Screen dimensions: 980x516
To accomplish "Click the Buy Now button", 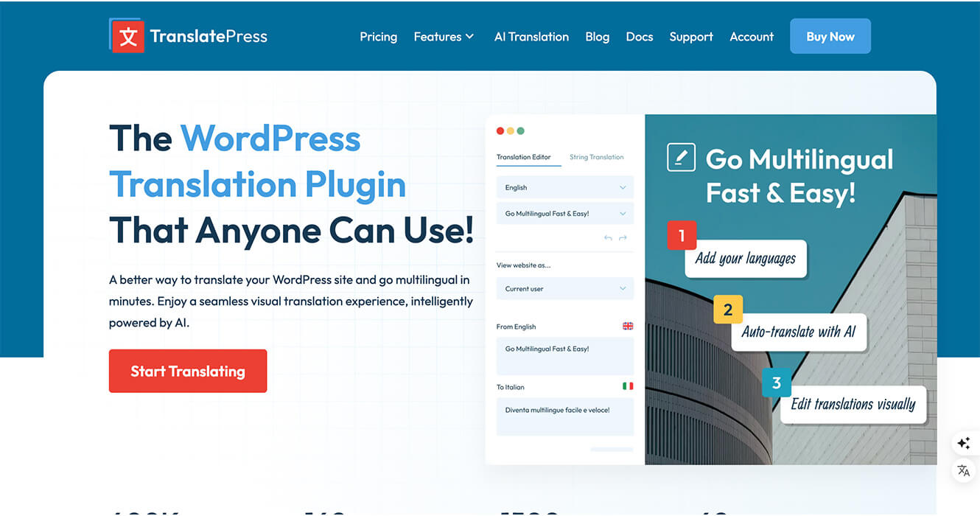I will (x=830, y=36).
